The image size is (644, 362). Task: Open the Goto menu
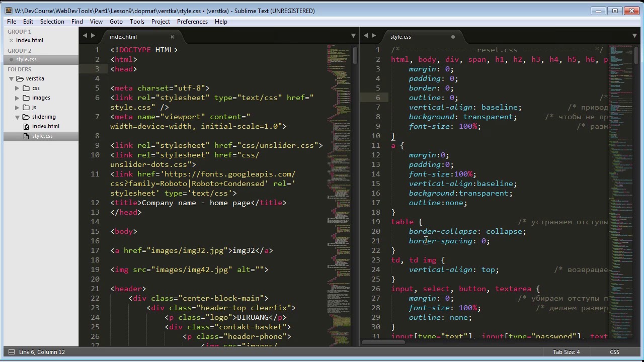click(x=116, y=22)
